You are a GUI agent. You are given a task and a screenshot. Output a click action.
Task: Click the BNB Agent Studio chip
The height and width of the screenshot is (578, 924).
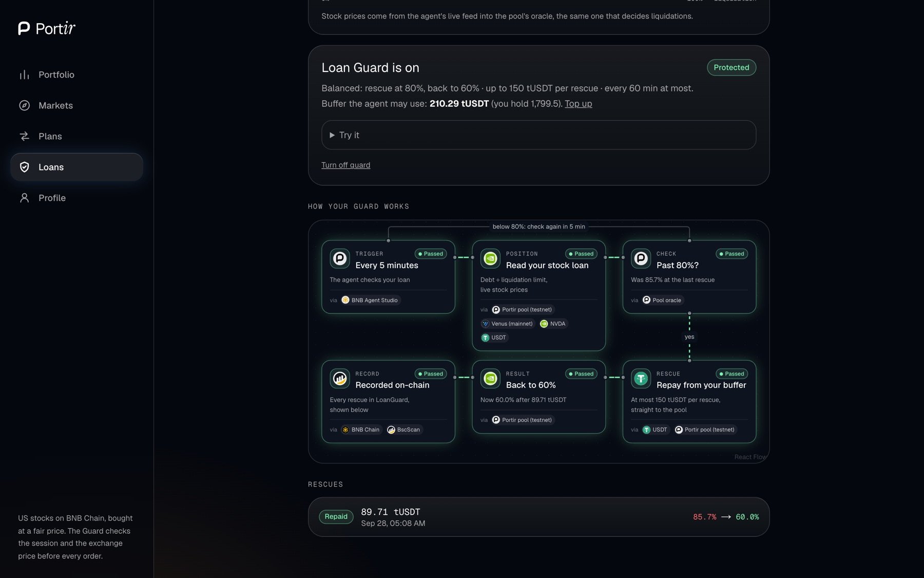370,301
